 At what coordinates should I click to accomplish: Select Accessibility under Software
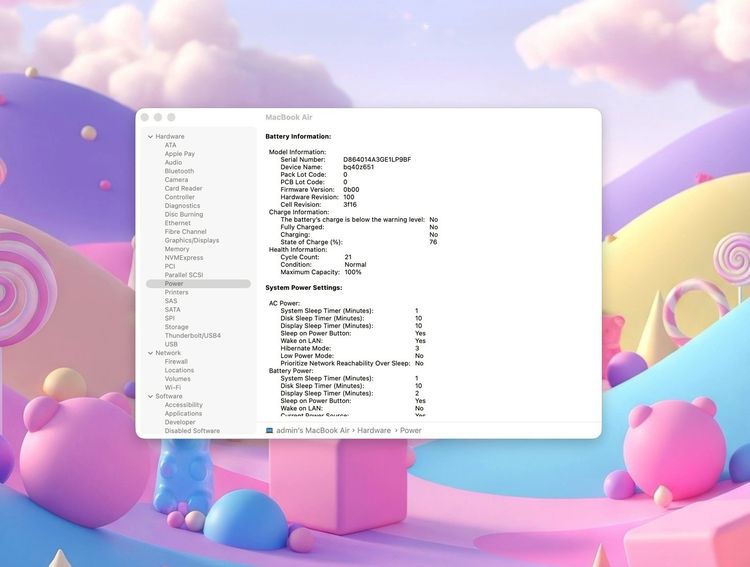(184, 405)
